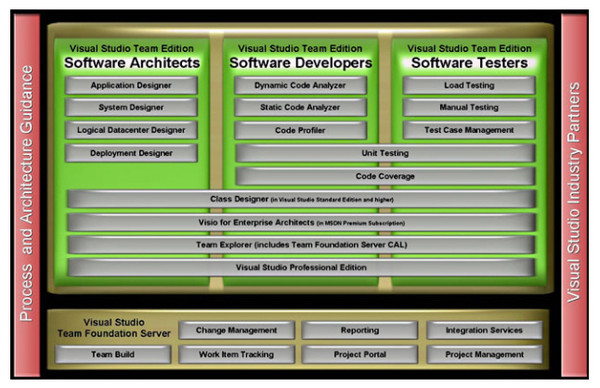Click the Team Explorer bar

point(302,245)
